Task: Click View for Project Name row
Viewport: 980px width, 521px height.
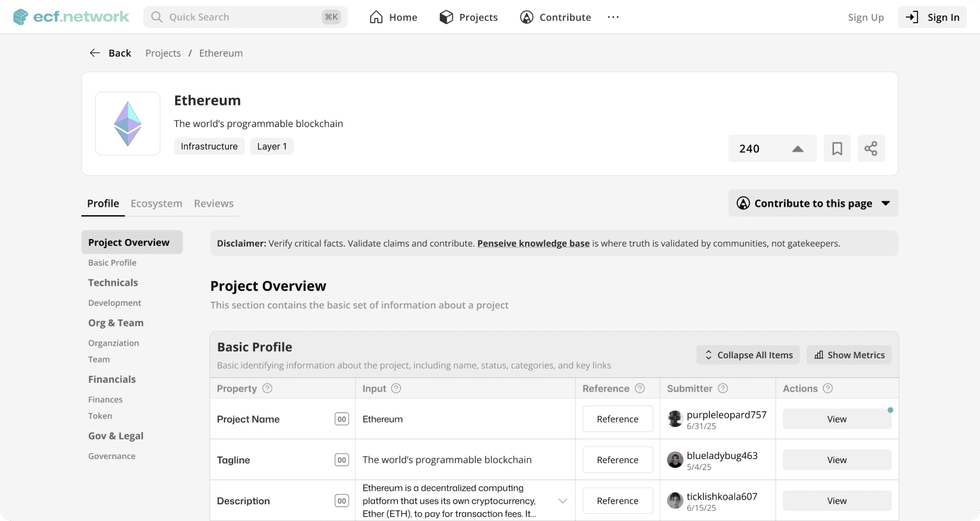Action: (x=837, y=419)
